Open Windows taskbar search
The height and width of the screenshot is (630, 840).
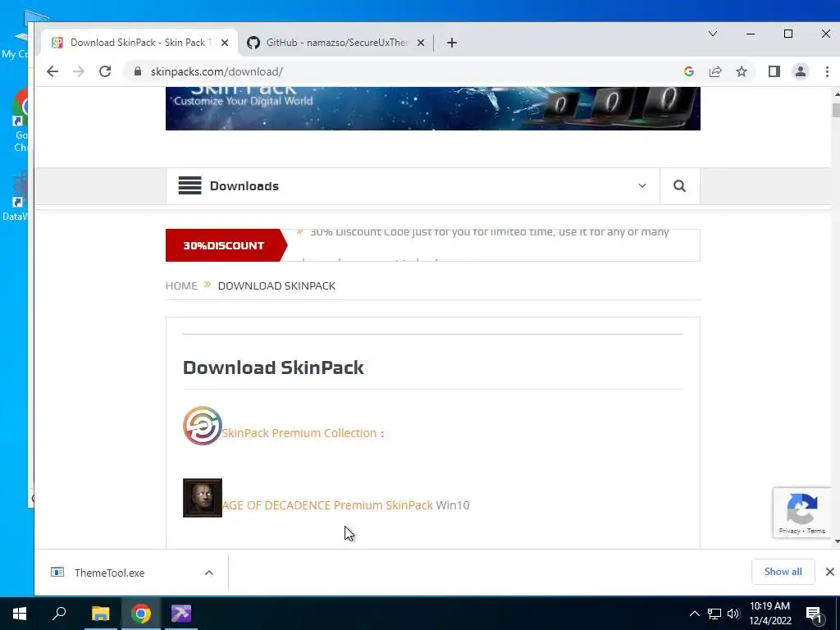(59, 614)
